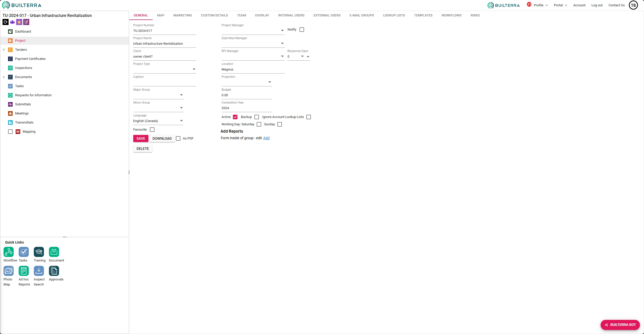Enable the Notify checkbox
This screenshot has height=334, width=644.
click(x=302, y=30)
